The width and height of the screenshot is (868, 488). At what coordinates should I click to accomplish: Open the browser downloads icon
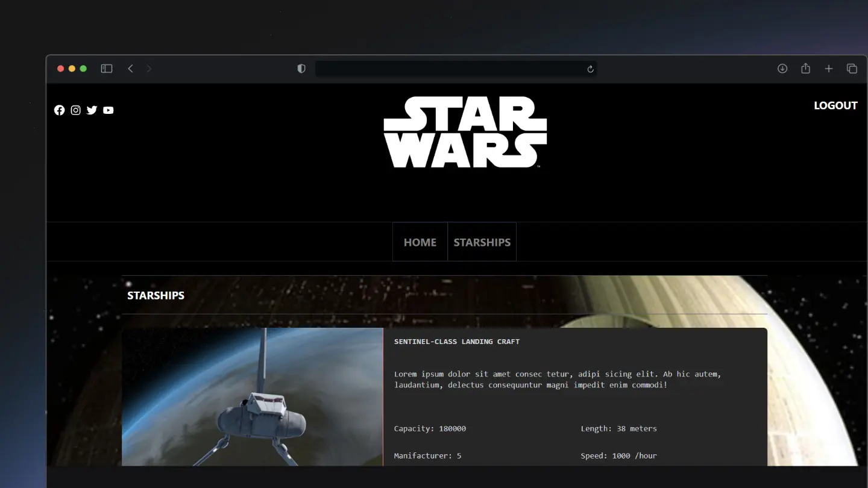782,69
